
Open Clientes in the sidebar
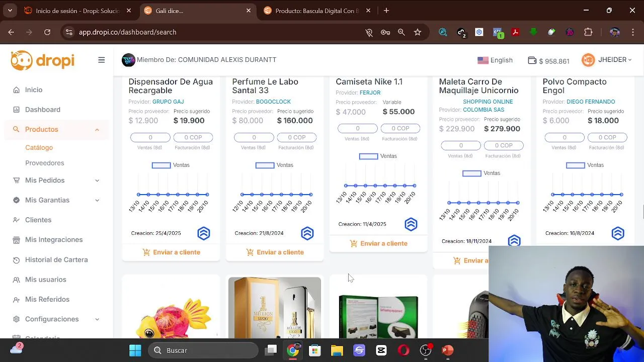38,220
